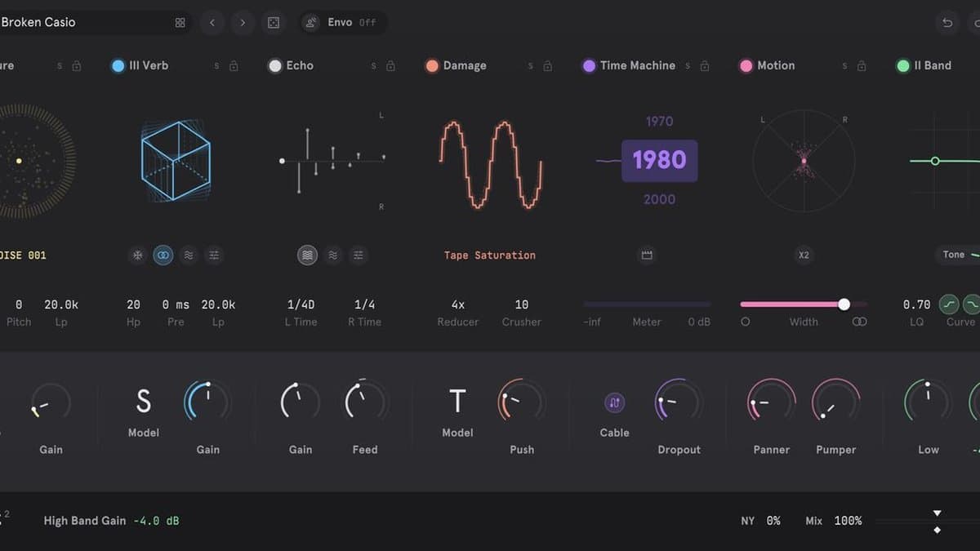This screenshot has height=551, width=980.
Task: Toggle the Motion pink power dot
Action: coord(746,66)
